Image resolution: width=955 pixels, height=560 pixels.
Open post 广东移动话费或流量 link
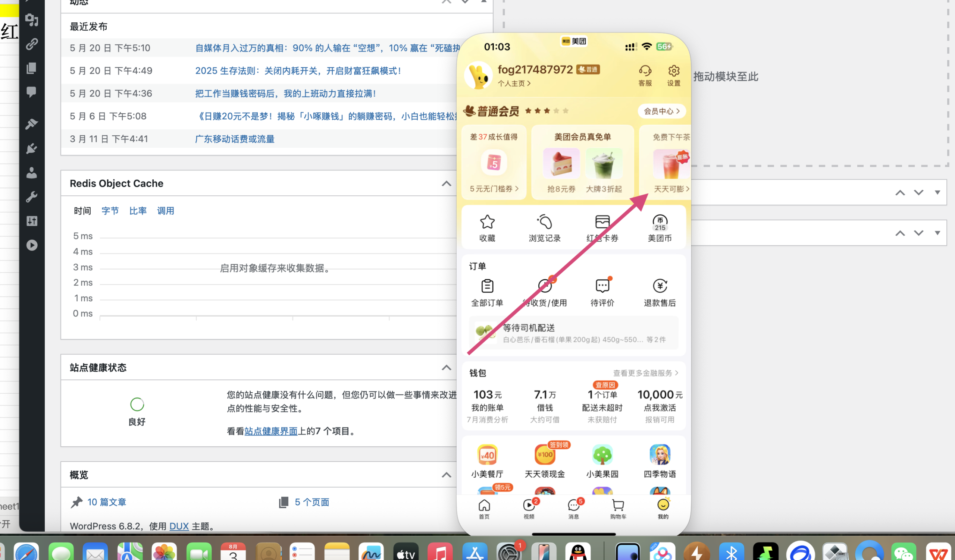point(235,139)
